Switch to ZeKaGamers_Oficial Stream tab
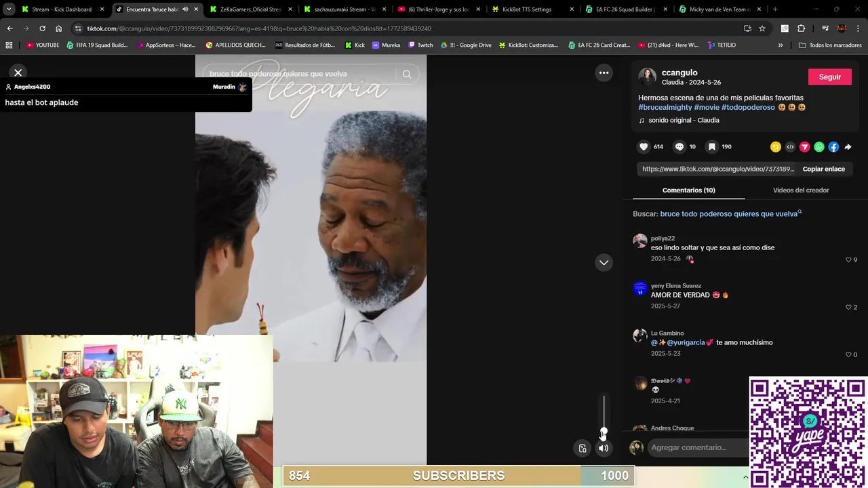 click(x=250, y=9)
